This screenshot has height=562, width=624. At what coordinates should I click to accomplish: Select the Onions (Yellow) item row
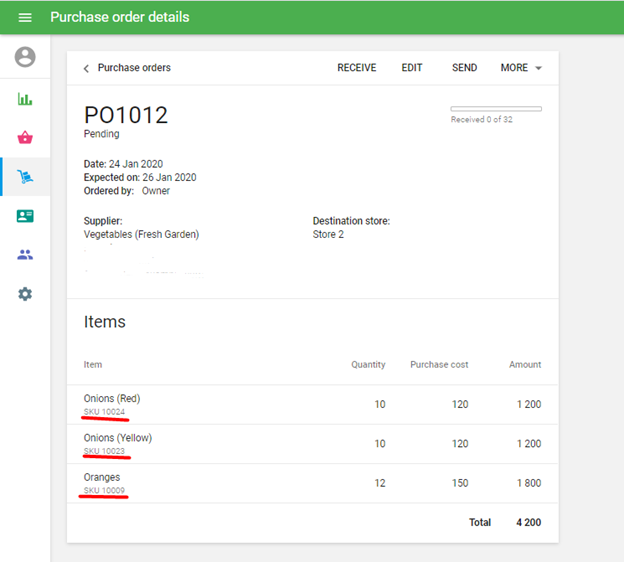click(x=312, y=444)
